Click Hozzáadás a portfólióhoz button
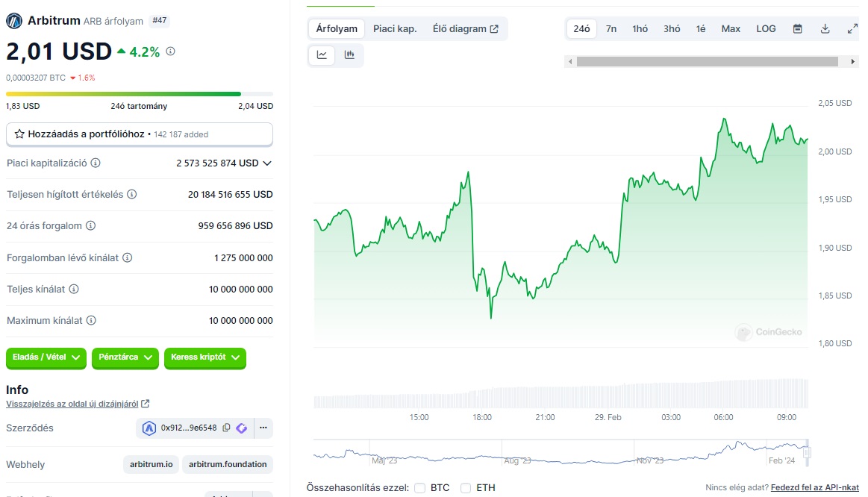This screenshot has height=497, width=868. coord(140,134)
